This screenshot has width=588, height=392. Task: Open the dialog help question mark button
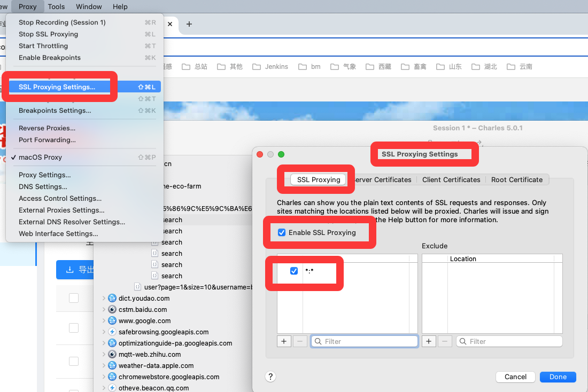(x=270, y=377)
